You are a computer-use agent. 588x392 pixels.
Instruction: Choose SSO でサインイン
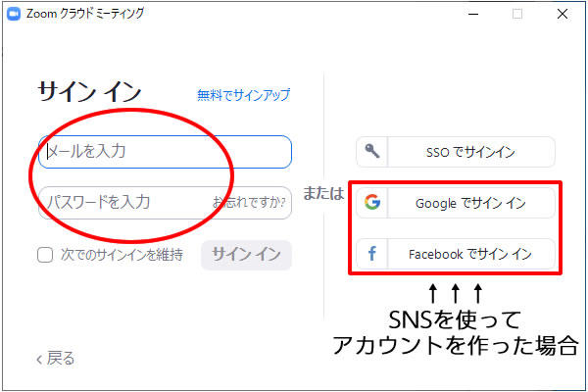[470, 152]
